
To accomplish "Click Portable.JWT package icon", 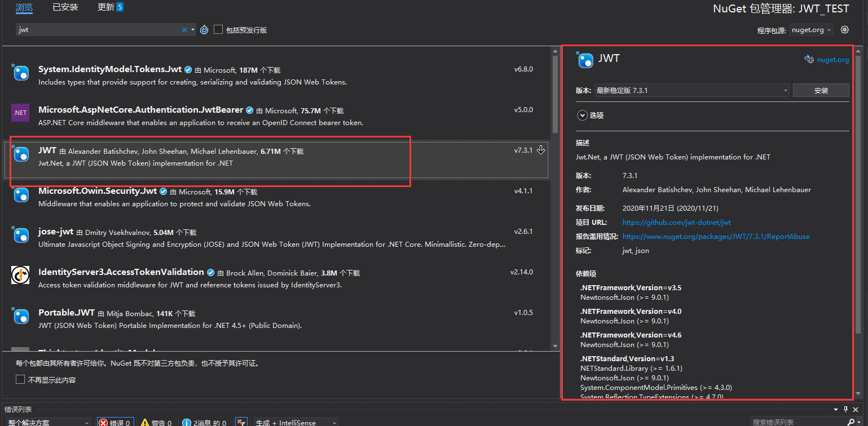I will point(20,316).
